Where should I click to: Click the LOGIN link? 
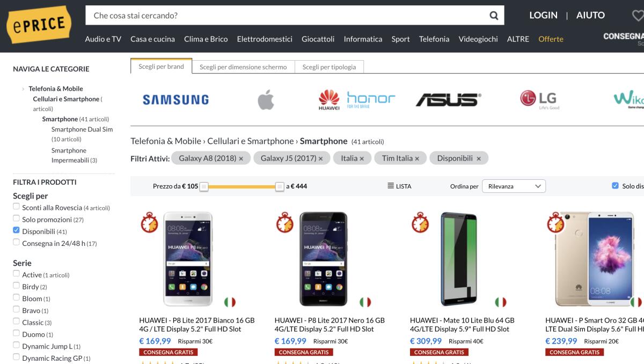pos(543,15)
